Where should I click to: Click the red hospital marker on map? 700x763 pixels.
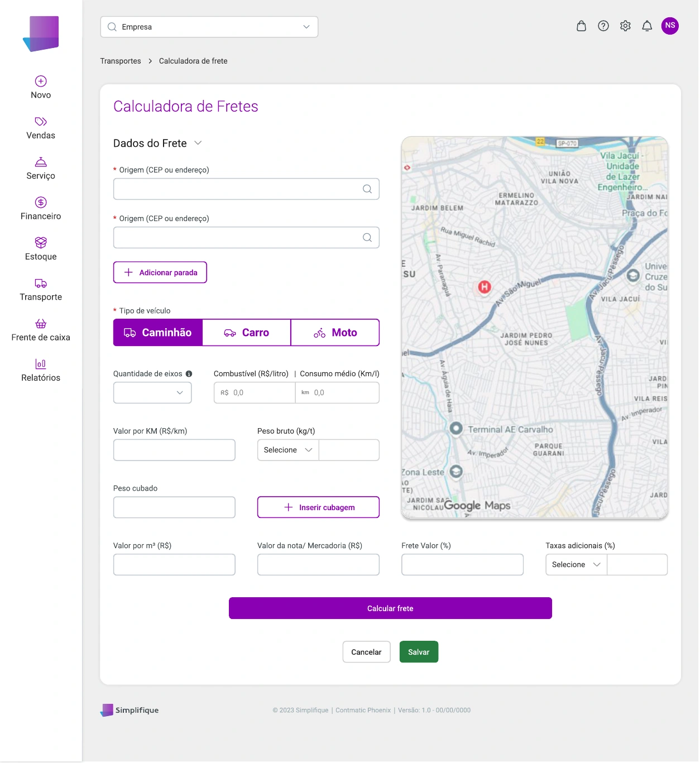click(485, 287)
